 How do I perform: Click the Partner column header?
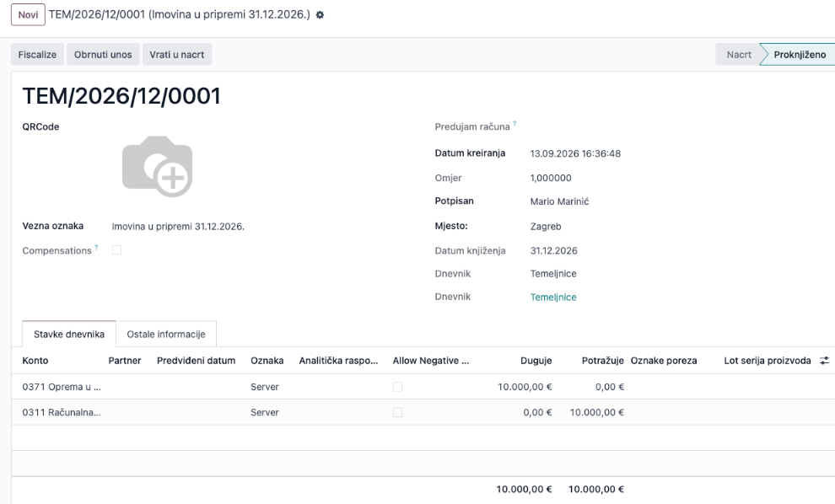(125, 361)
